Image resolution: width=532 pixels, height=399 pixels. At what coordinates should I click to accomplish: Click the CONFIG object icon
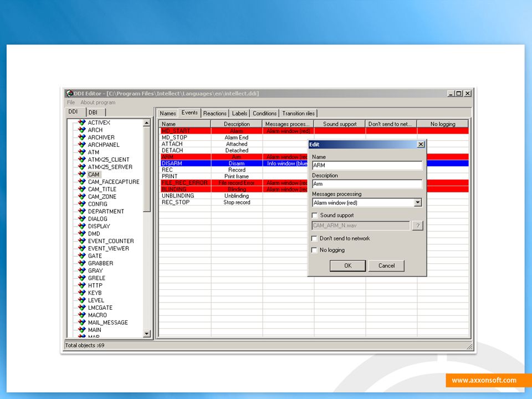pos(81,204)
